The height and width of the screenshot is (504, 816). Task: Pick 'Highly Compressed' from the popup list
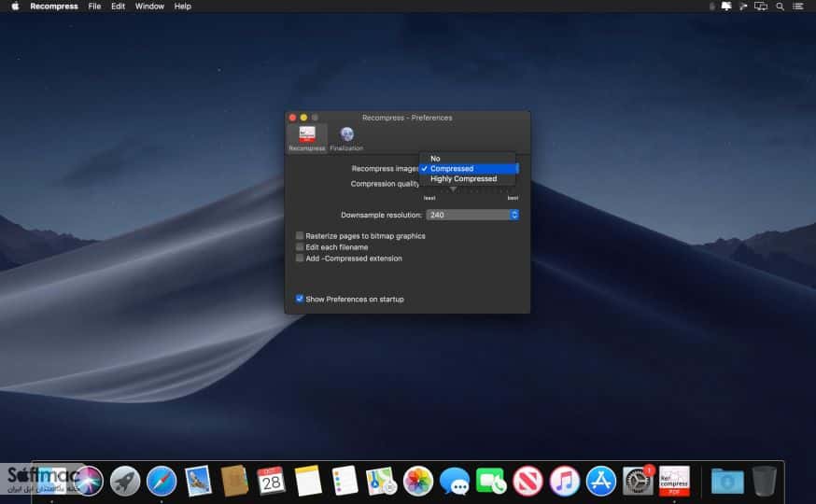coord(468,179)
